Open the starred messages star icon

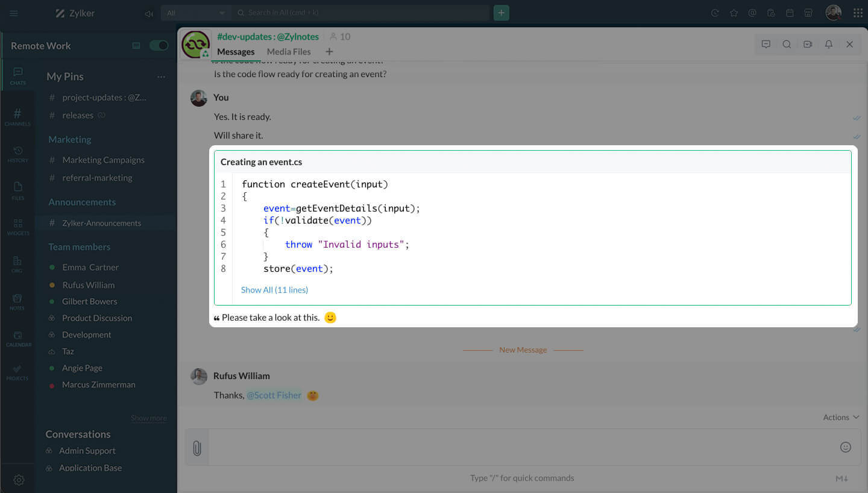coord(734,13)
